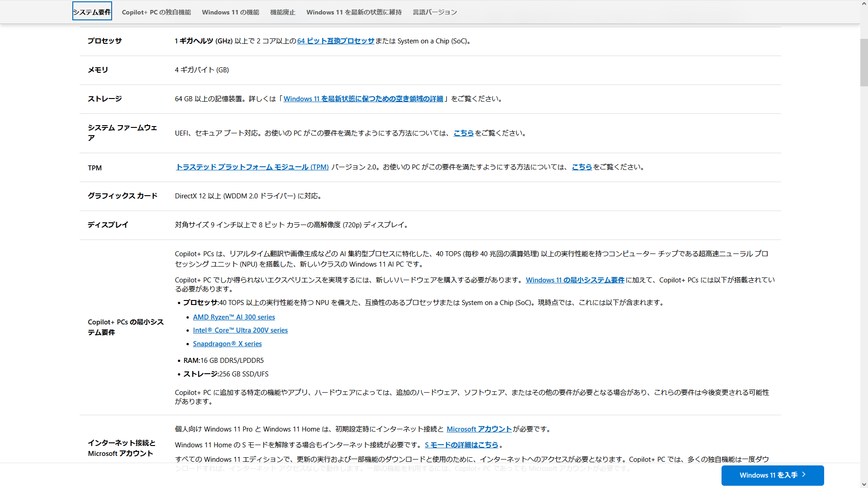Image resolution: width=868 pixels, height=488 pixels.
Task: Open the 64 ビット互換プロセッサ link
Action: pyautogui.click(x=335, y=41)
